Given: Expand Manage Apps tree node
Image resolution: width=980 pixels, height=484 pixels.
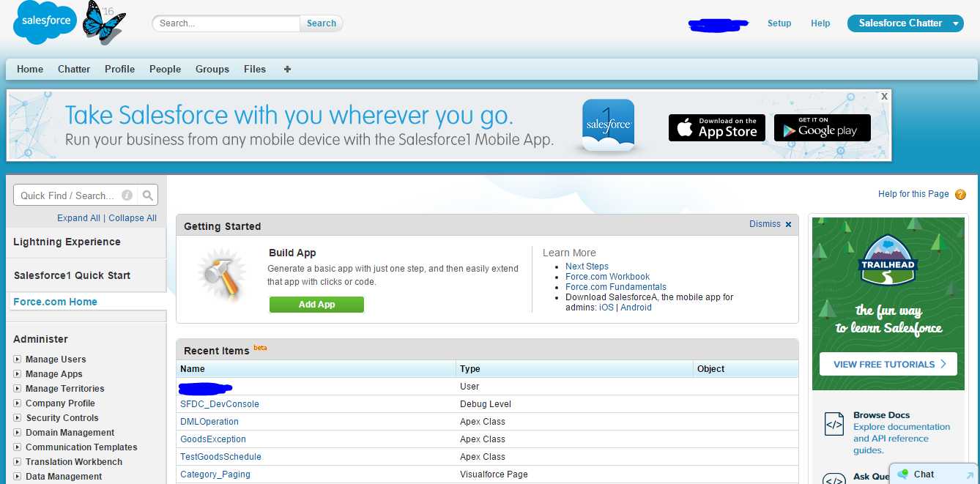Looking at the screenshot, I should [x=18, y=374].
